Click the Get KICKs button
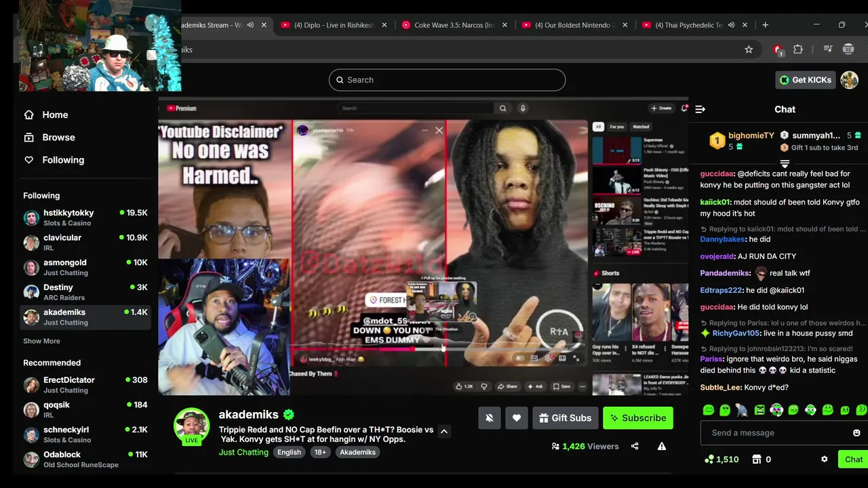868x488 pixels. (x=805, y=80)
